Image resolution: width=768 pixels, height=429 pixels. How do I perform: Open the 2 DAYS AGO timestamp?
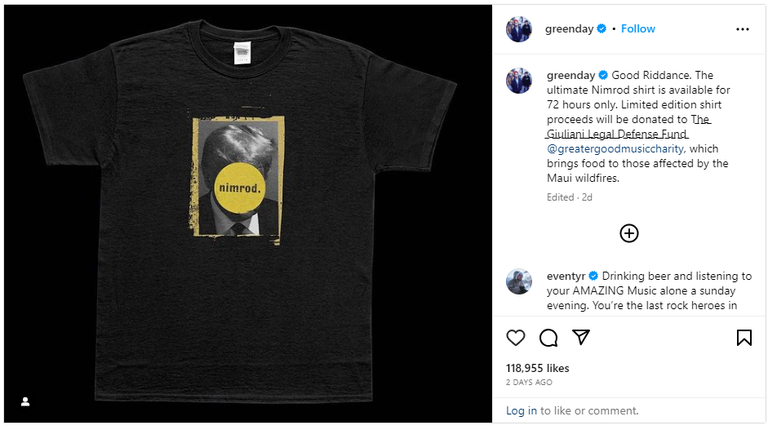click(x=529, y=382)
